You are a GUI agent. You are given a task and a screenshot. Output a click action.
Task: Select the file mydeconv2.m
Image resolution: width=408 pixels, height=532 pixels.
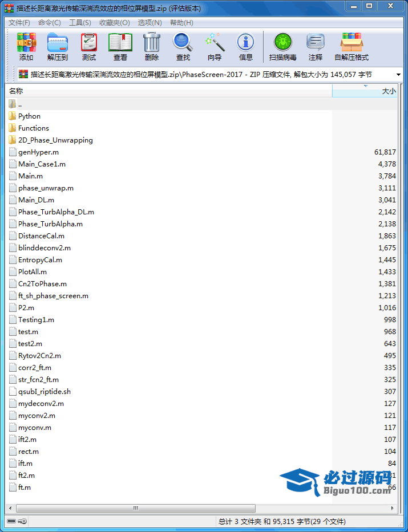(41, 403)
